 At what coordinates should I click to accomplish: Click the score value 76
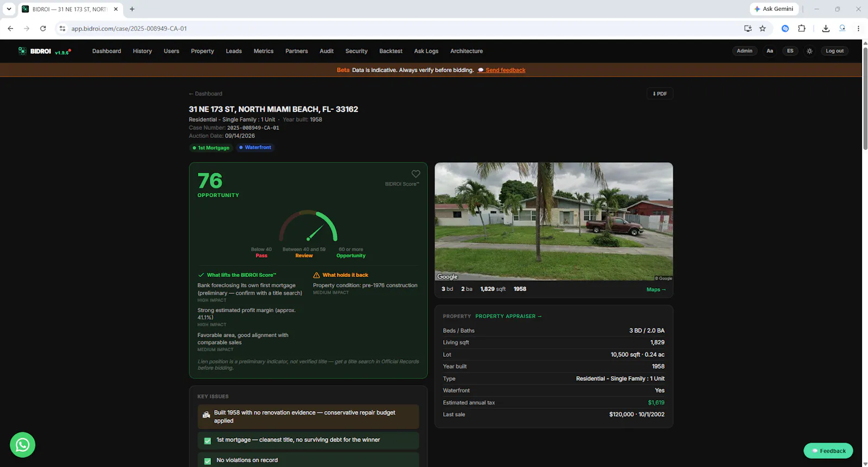(210, 180)
